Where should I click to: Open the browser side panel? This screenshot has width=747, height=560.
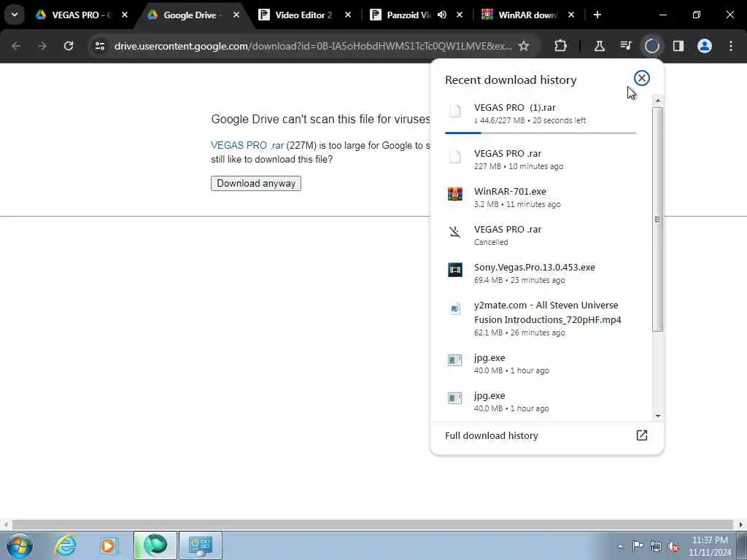pyautogui.click(x=678, y=46)
